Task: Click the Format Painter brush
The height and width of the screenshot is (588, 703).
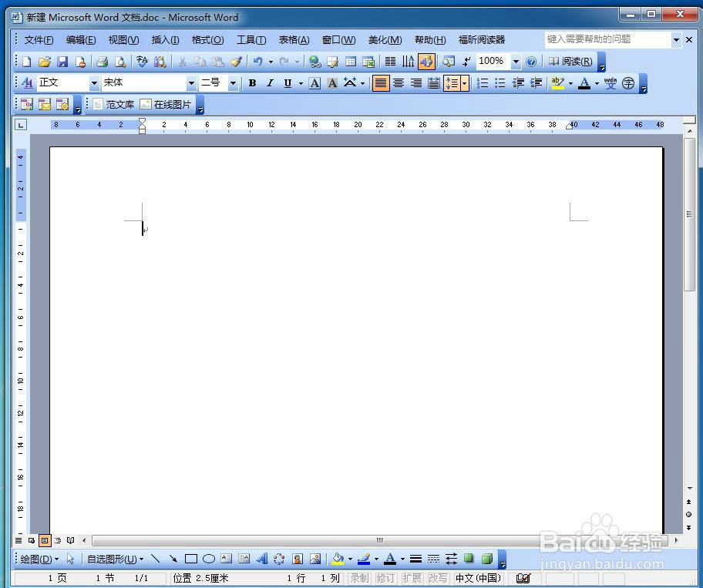Action: pyautogui.click(x=237, y=62)
